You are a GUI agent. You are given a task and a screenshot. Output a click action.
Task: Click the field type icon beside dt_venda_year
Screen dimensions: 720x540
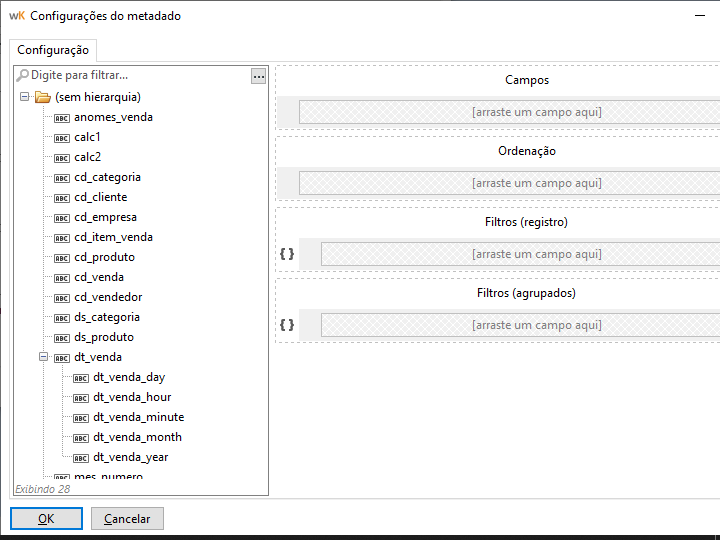click(81, 457)
